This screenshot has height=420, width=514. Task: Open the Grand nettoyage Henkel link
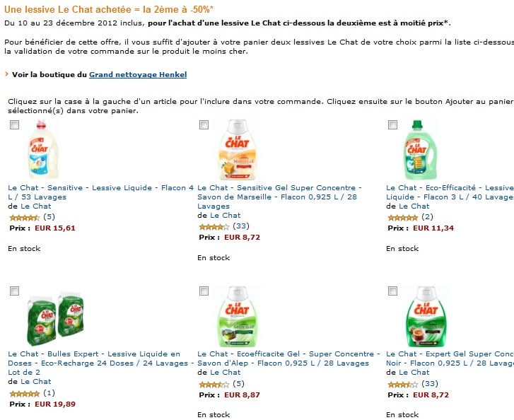tap(138, 74)
